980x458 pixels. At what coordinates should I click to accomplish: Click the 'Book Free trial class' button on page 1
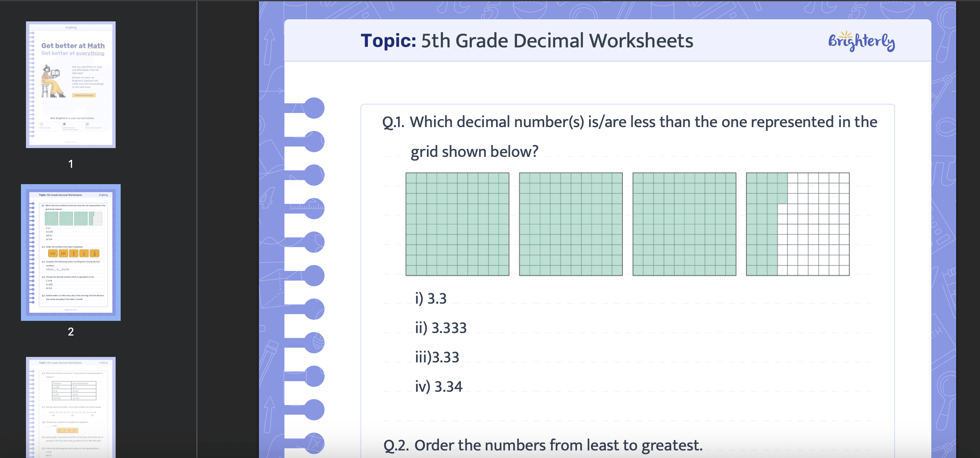(x=84, y=96)
